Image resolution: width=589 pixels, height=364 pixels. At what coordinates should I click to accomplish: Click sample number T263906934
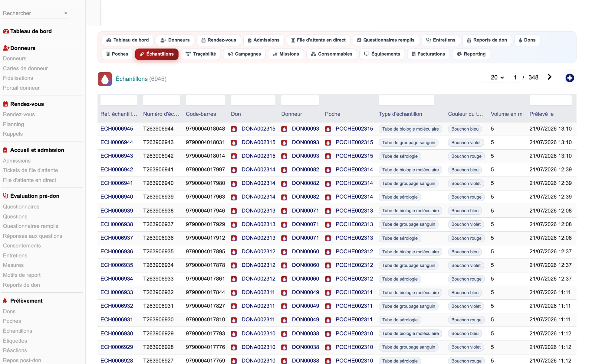point(158,265)
